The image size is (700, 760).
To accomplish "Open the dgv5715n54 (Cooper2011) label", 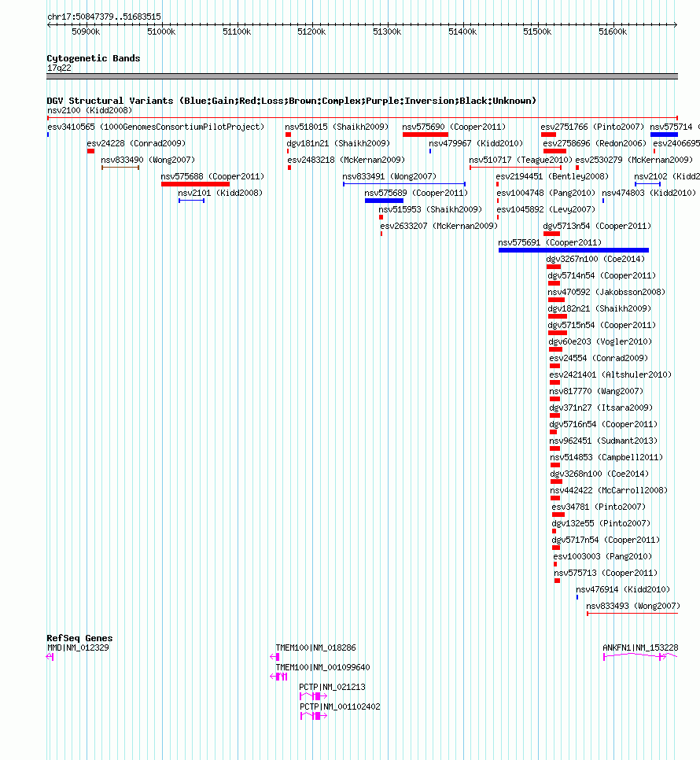I will 602,325.
